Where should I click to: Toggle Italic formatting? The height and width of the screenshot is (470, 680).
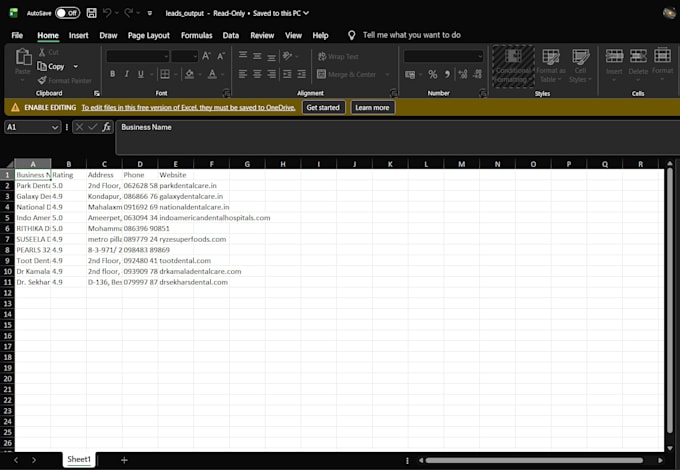click(x=127, y=74)
